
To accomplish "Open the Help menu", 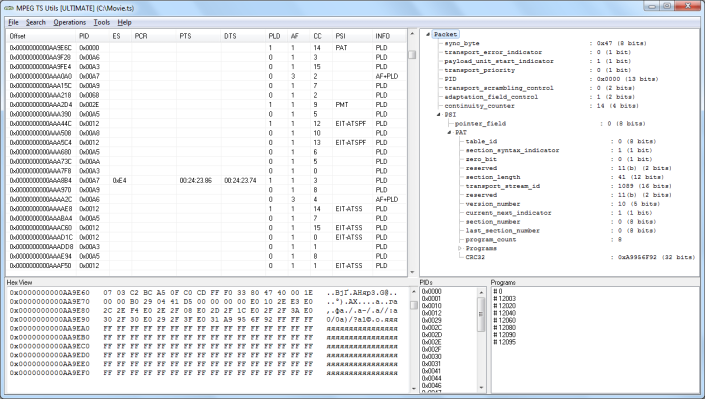I will [125, 22].
